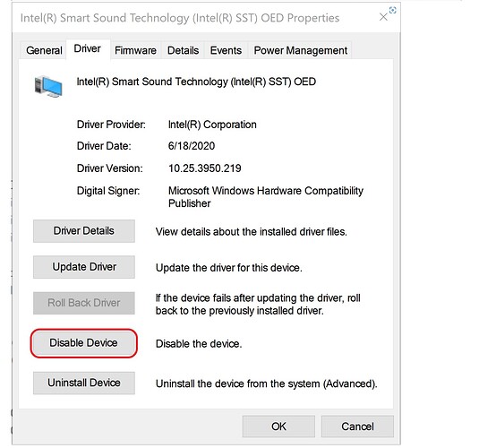Image resolution: width=496 pixels, height=448 pixels.
Task: Click the device computer icon
Action: (48, 86)
